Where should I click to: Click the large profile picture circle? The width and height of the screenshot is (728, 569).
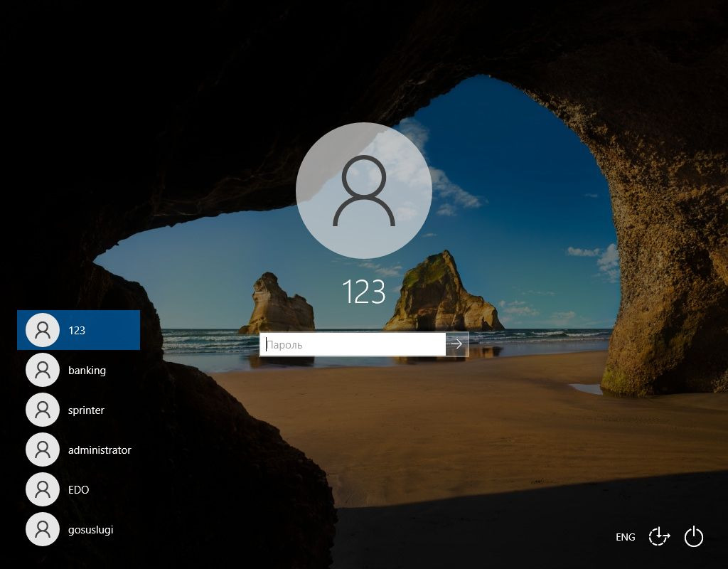(363, 190)
